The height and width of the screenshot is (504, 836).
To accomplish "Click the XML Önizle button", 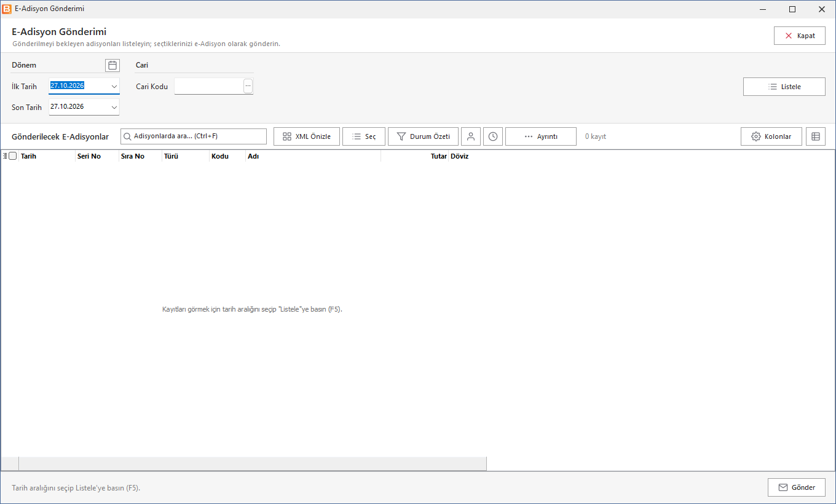I will pos(307,136).
